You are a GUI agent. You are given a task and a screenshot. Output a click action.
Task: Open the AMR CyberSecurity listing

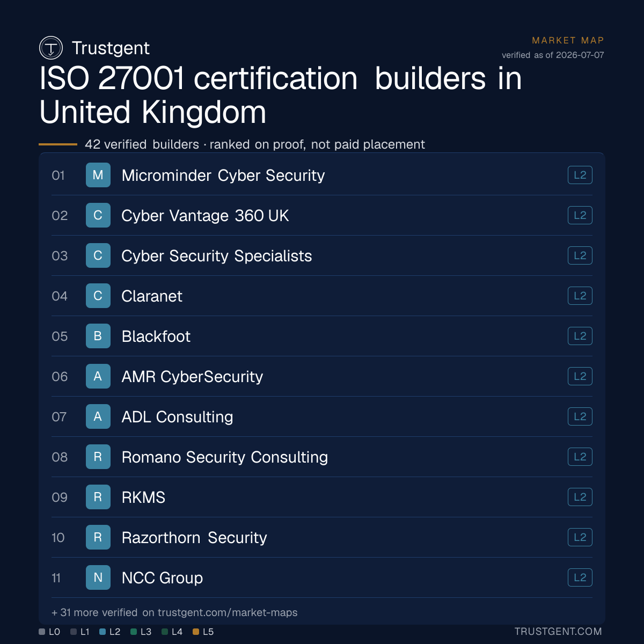tap(322, 376)
